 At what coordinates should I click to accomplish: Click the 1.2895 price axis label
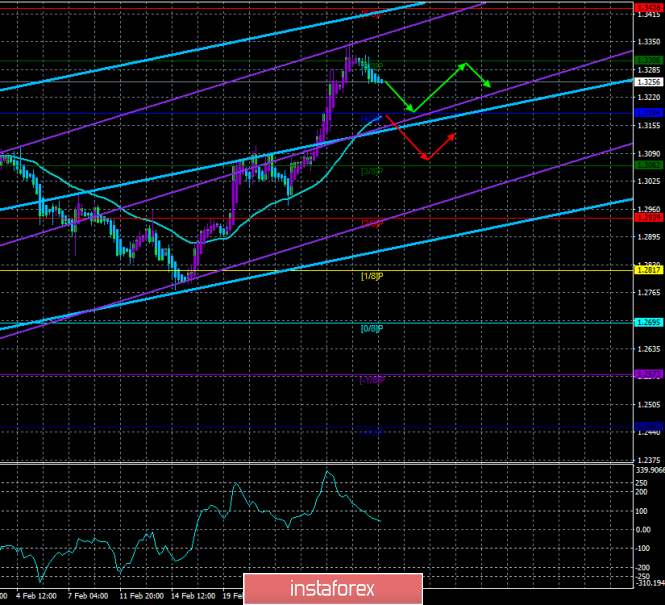coord(649,237)
